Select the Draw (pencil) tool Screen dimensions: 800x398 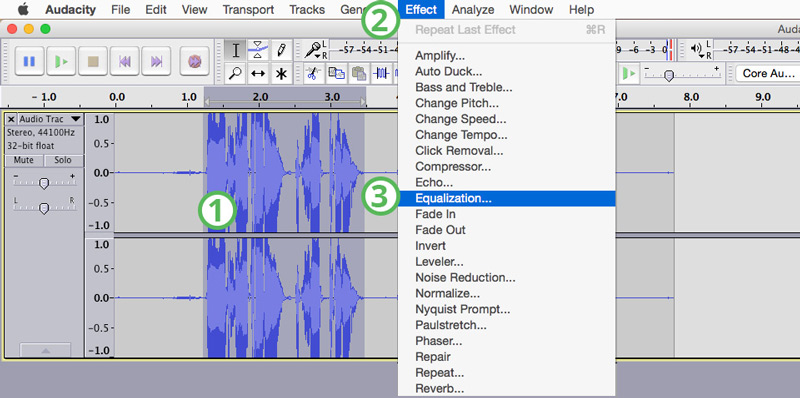[x=281, y=51]
